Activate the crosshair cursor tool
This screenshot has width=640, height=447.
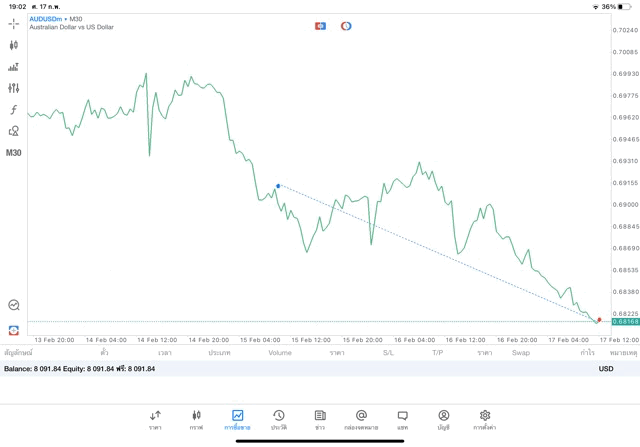(13, 24)
